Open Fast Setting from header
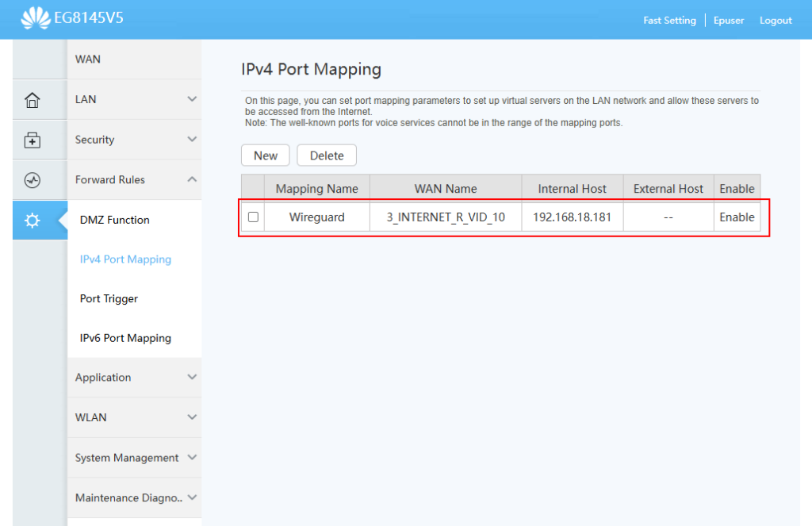This screenshot has height=526, width=812. (x=669, y=21)
